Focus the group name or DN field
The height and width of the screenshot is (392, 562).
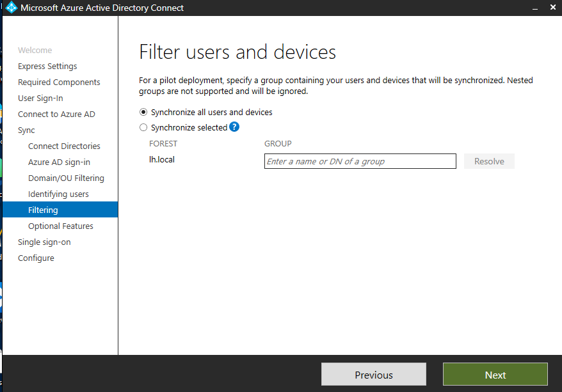(x=360, y=161)
